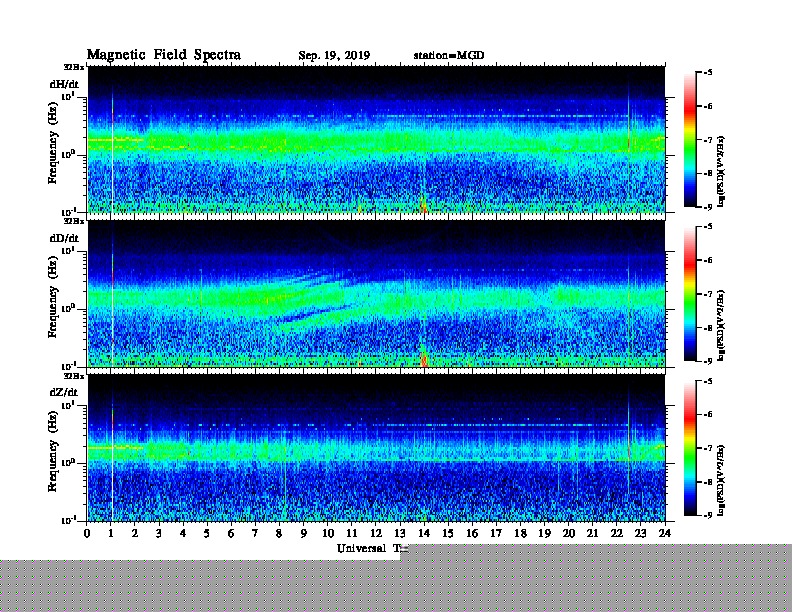The image size is (792, 612).
Task: Click the -8 value on dD/dt color scale
Action: [708, 328]
